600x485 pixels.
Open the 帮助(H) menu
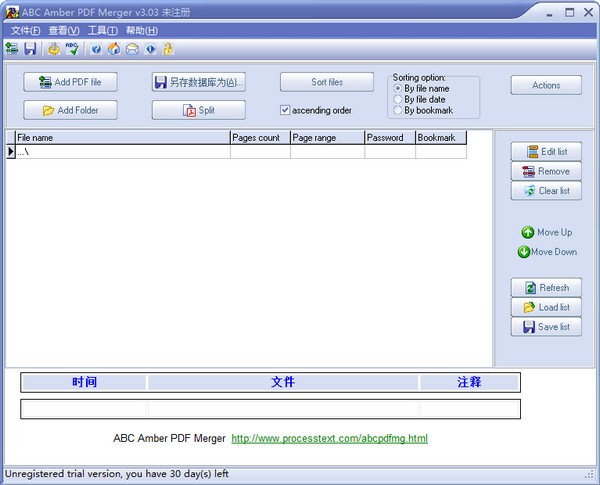142,31
